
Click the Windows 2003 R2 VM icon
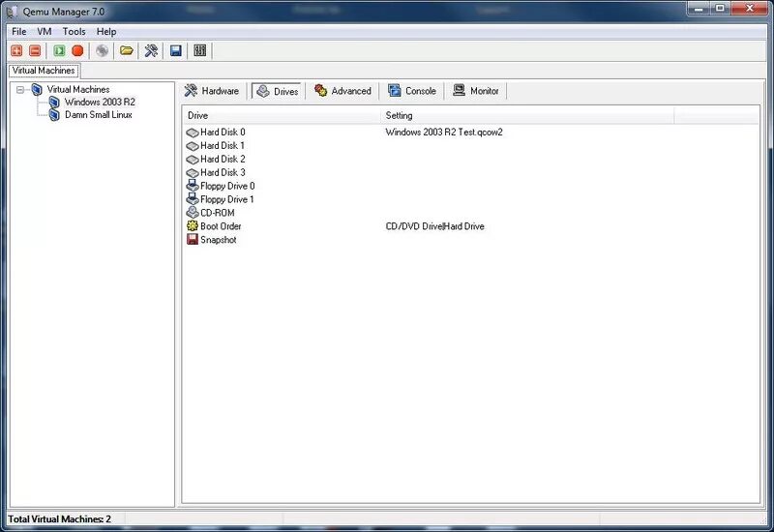point(54,103)
